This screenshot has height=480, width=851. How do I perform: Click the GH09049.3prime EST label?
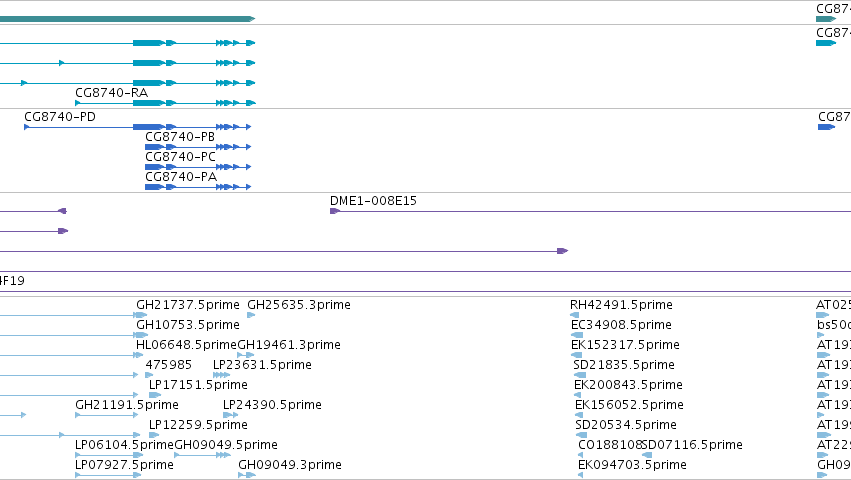point(290,465)
